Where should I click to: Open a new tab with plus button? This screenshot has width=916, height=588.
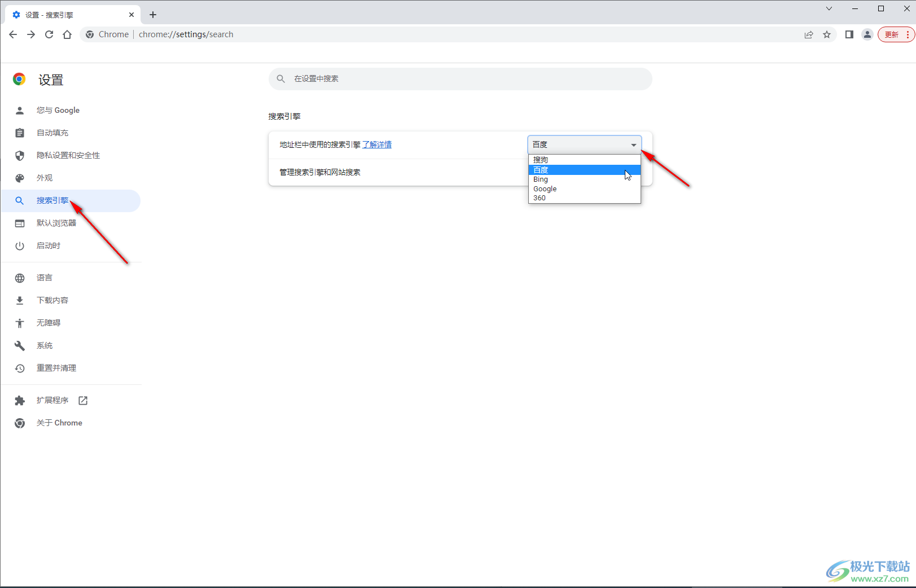153,15
